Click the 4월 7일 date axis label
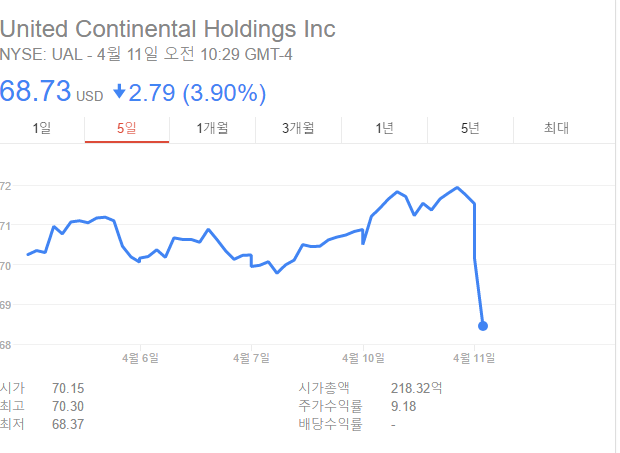The height and width of the screenshot is (453, 620). (252, 357)
